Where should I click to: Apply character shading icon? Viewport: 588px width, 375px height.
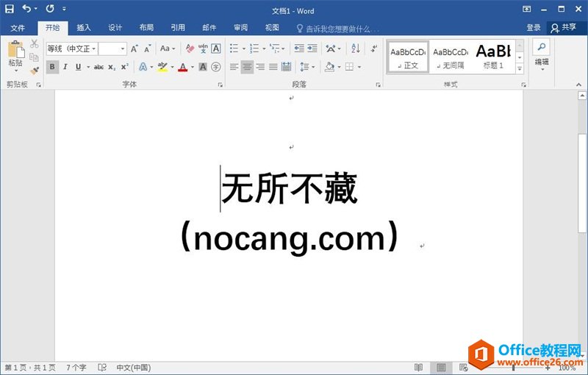pyautogui.click(x=203, y=67)
